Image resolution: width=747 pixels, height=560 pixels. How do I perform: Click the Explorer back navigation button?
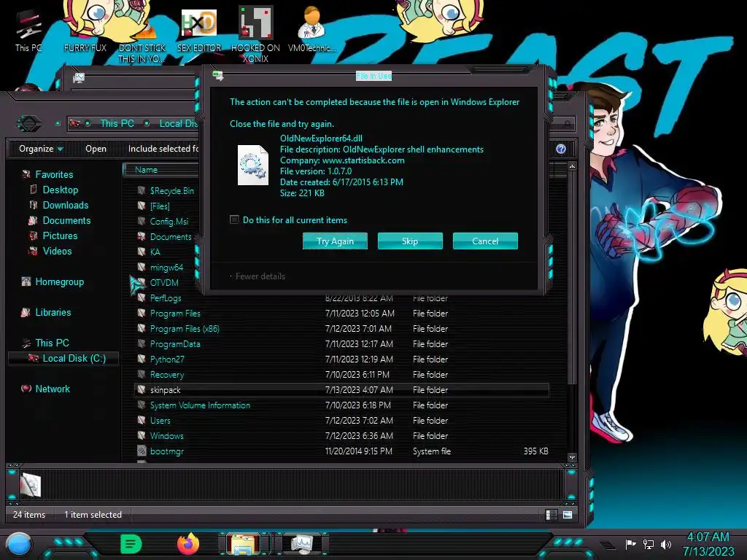click(29, 124)
